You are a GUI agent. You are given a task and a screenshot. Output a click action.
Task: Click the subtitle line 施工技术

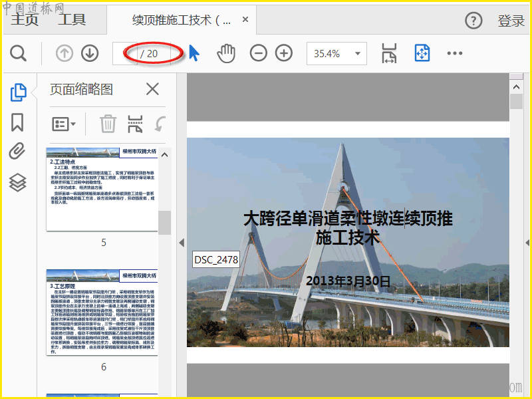pos(348,237)
